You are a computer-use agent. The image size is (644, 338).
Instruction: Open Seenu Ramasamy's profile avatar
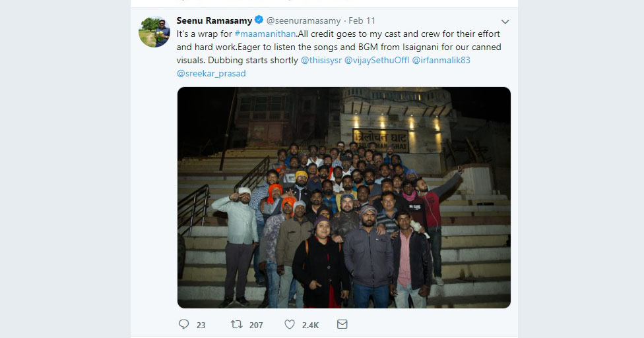point(154,32)
